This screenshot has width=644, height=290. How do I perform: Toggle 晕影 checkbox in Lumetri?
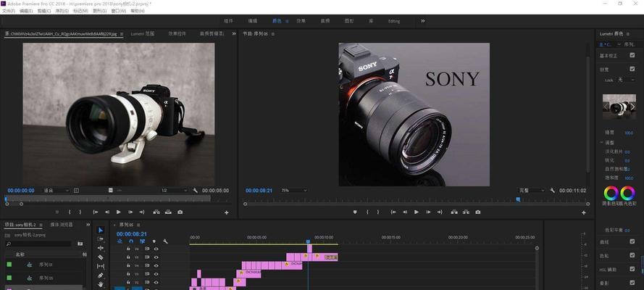coord(632,283)
